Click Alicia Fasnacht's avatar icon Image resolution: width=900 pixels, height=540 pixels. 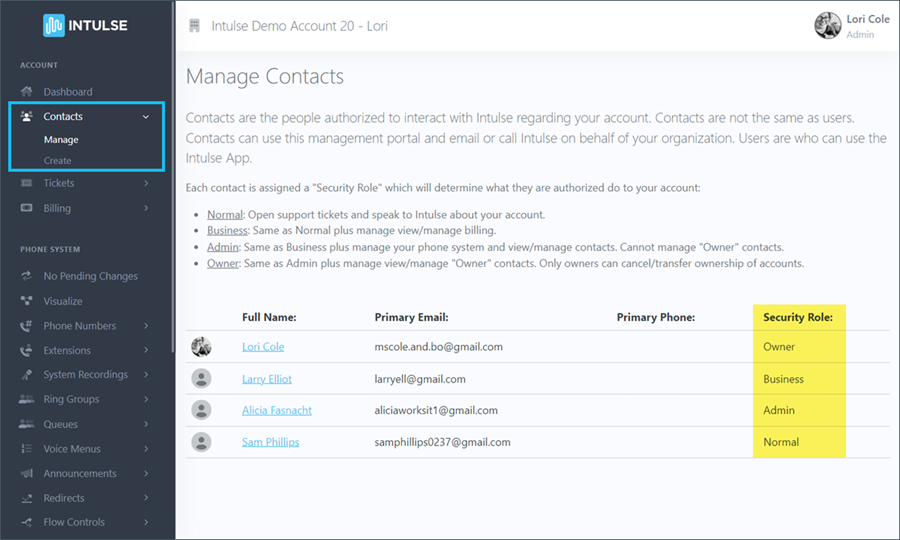point(201,410)
